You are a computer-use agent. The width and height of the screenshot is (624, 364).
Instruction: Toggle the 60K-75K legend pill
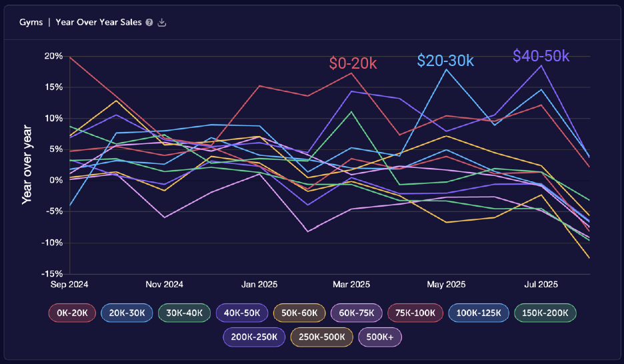(357, 312)
